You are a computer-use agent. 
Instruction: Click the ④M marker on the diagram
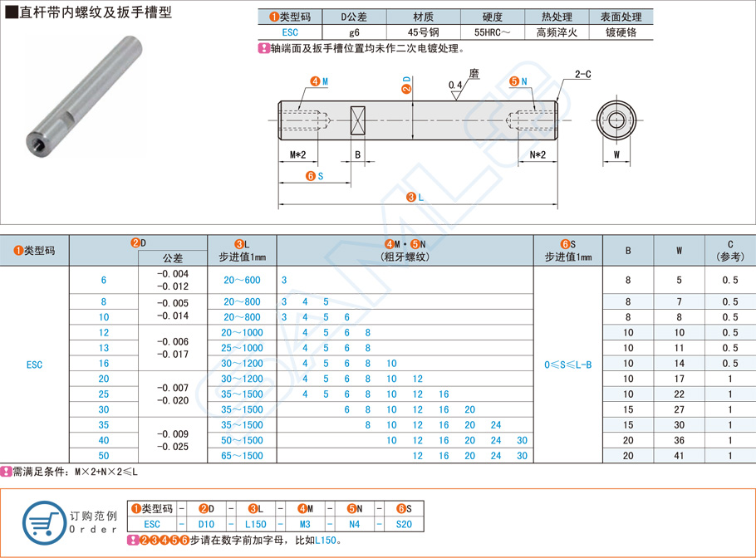pos(316,81)
